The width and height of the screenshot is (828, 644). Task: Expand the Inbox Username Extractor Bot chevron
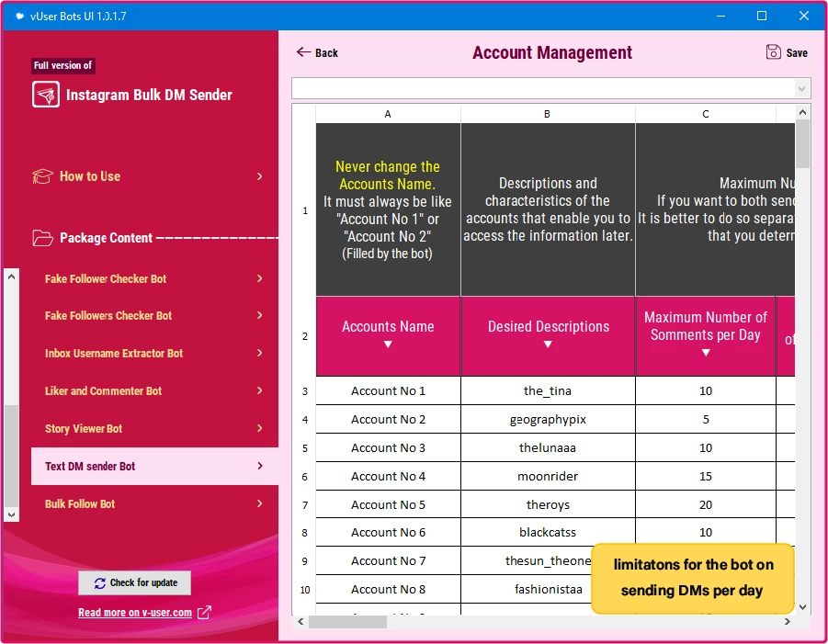tap(260, 353)
